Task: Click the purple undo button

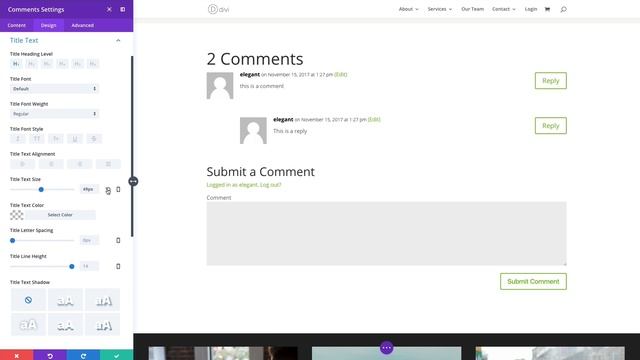Action: coord(50,355)
